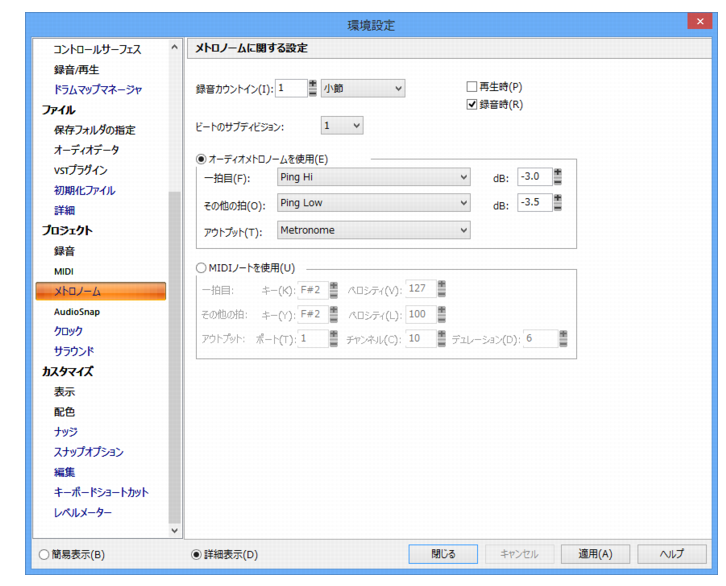Screen dimensions: 726x586
Task: Open 録音/再生 settings page
Action: tap(76, 70)
